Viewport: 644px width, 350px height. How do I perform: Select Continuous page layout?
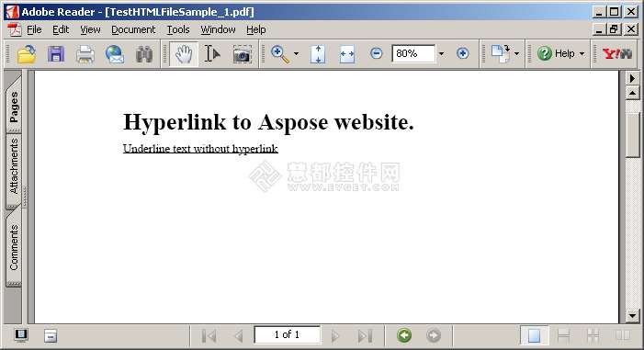(563, 335)
